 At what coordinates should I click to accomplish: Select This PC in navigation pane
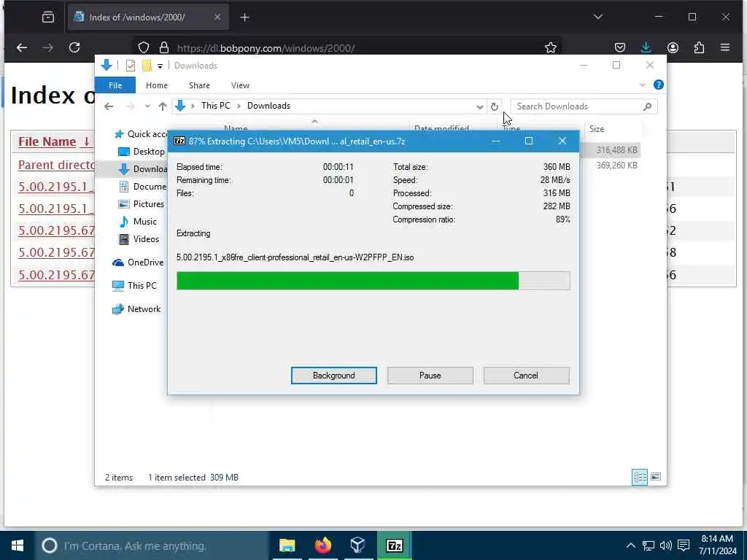pyautogui.click(x=134, y=286)
